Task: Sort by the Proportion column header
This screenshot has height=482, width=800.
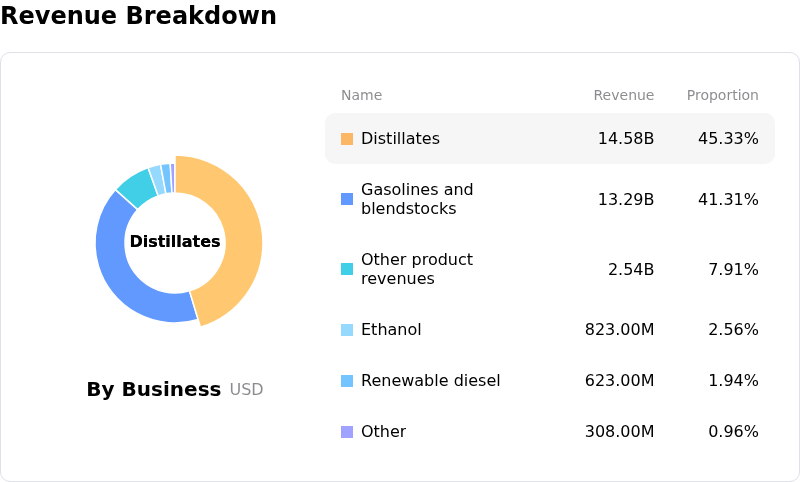Action: [722, 96]
